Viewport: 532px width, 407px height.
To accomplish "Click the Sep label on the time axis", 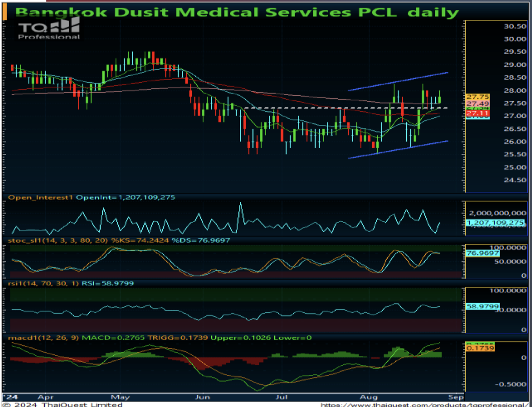I will click(x=456, y=397).
